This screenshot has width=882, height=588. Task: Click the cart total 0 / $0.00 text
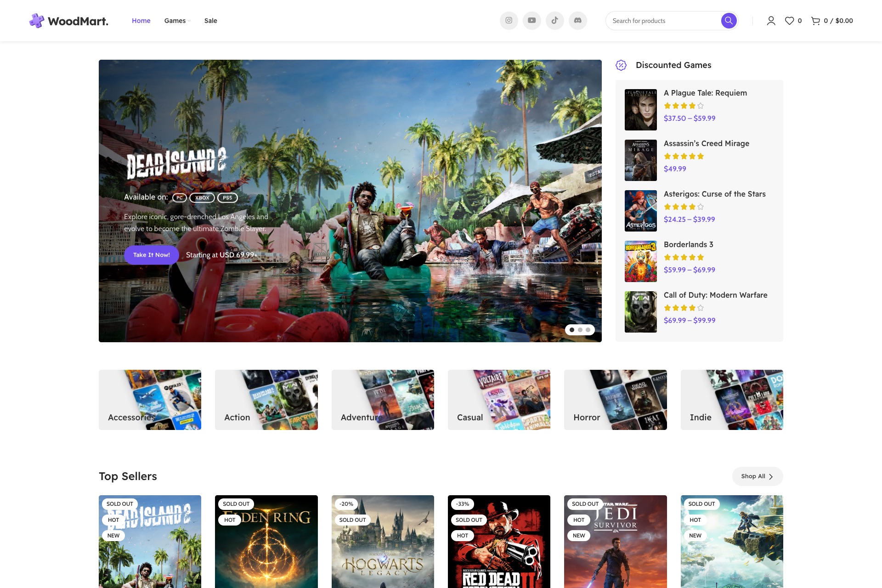838,21
